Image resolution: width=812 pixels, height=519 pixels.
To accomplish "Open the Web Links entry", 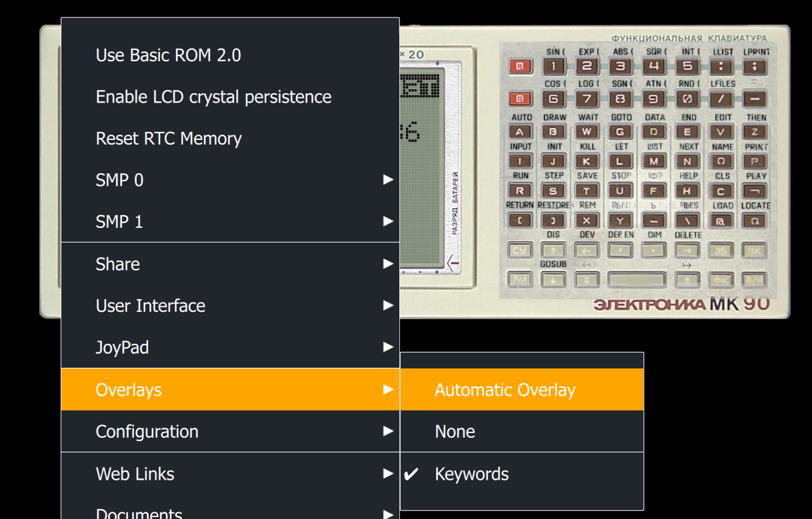I will (x=230, y=474).
